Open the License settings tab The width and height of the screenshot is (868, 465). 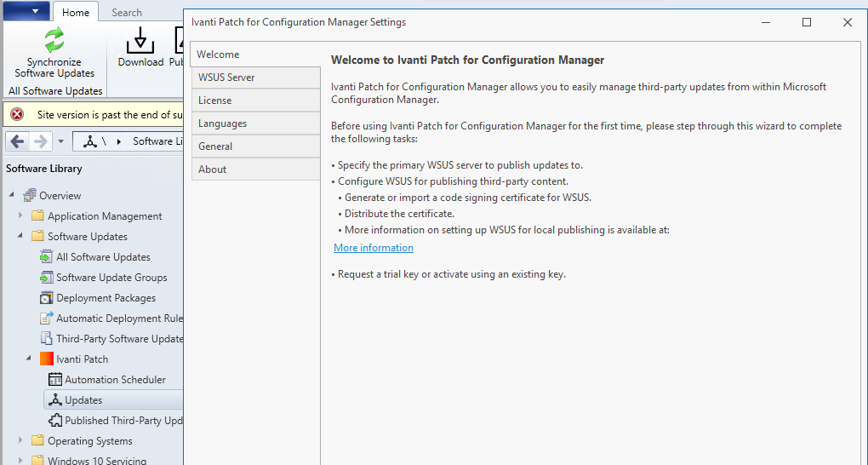point(214,100)
